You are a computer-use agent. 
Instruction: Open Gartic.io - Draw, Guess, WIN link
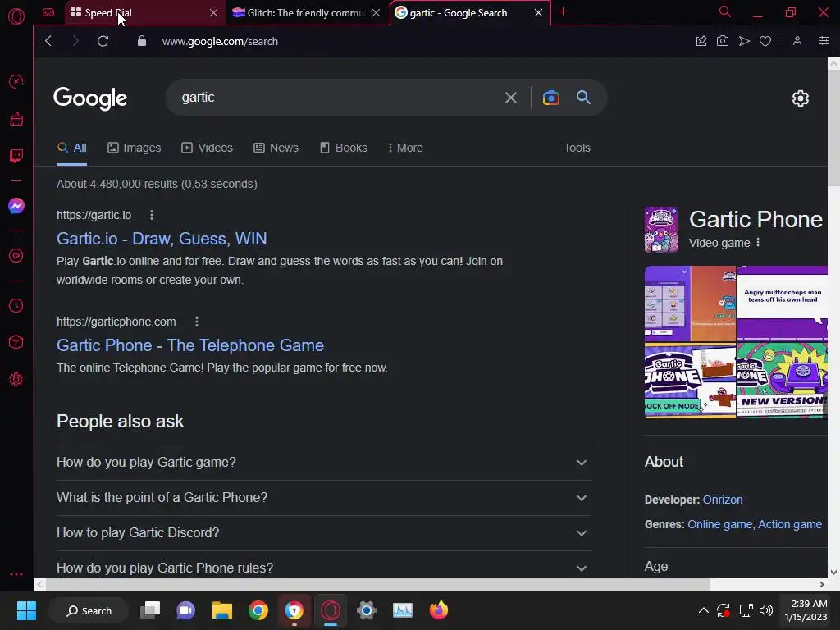pyautogui.click(x=162, y=239)
